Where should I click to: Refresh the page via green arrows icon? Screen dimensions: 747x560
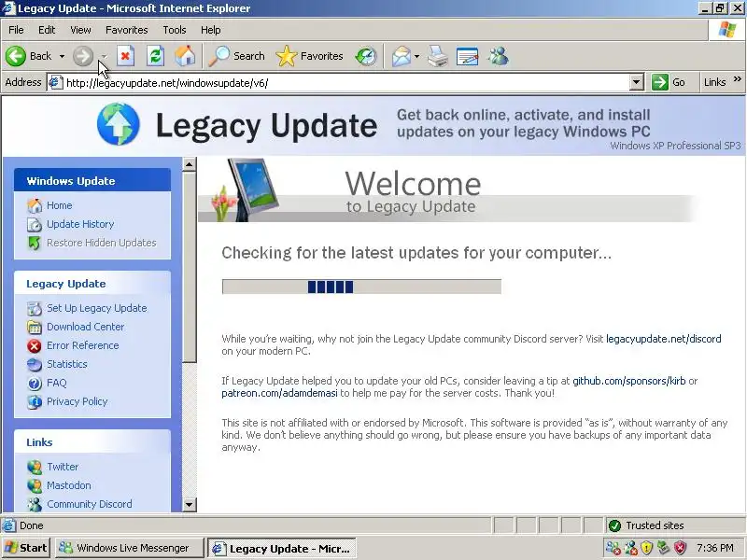pyautogui.click(x=155, y=56)
